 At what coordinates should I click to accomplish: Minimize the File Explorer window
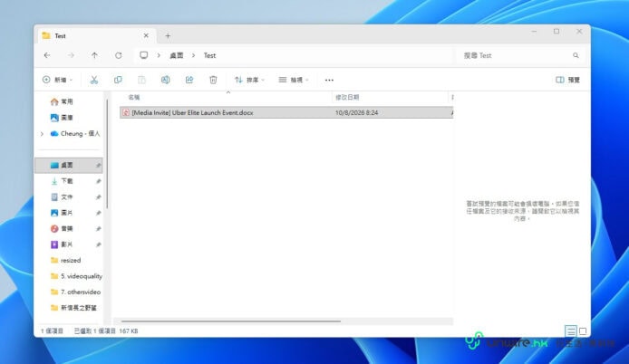tap(534, 32)
